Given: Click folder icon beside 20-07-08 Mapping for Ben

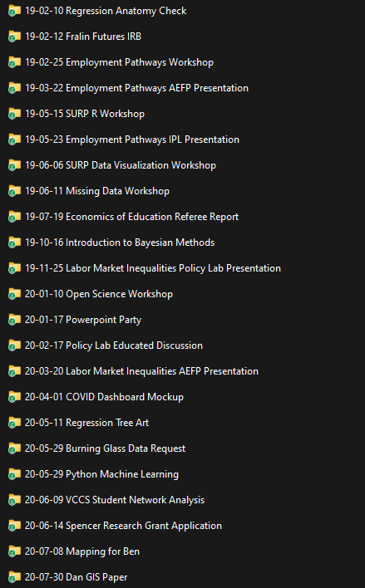Looking at the screenshot, I should click(14, 551).
